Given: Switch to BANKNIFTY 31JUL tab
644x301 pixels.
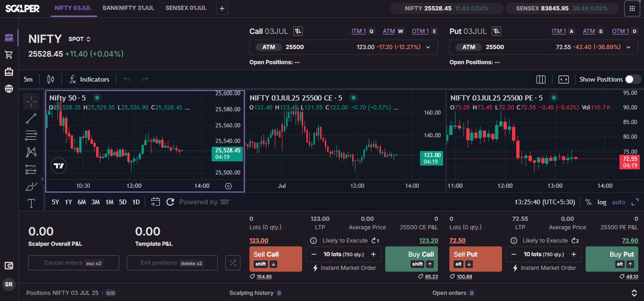Looking at the screenshot, I should tap(128, 8).
